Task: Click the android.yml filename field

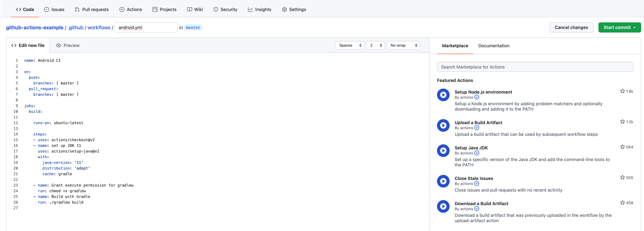Action: point(146,27)
